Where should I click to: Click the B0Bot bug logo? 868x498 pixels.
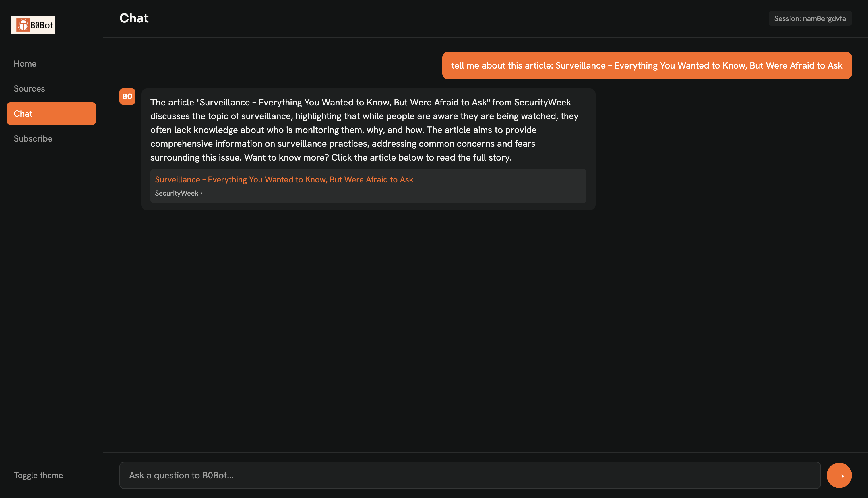pyautogui.click(x=33, y=25)
